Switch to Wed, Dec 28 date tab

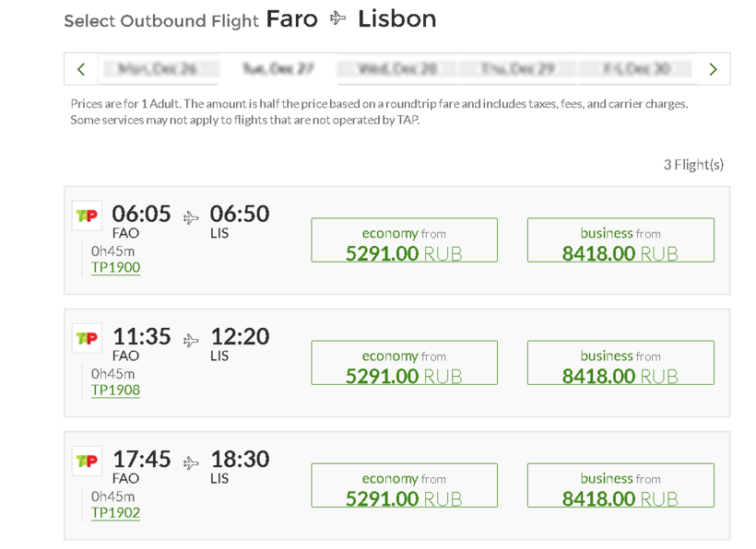pos(397,69)
